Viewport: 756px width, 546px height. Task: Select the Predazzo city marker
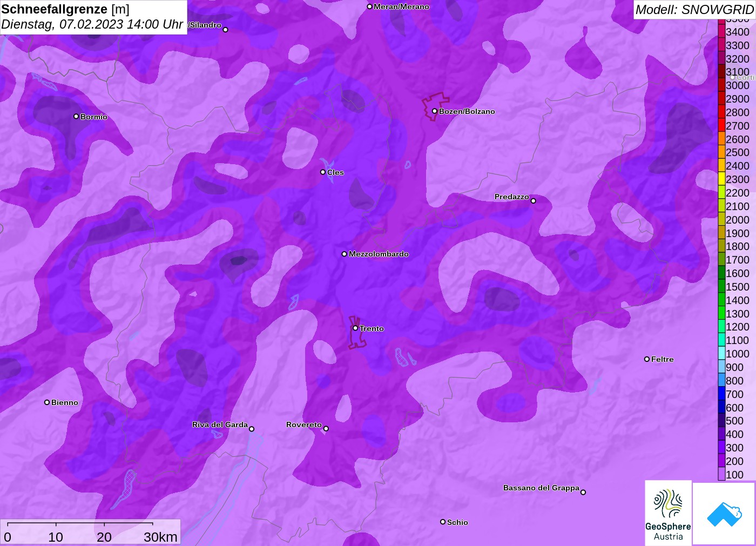click(534, 201)
